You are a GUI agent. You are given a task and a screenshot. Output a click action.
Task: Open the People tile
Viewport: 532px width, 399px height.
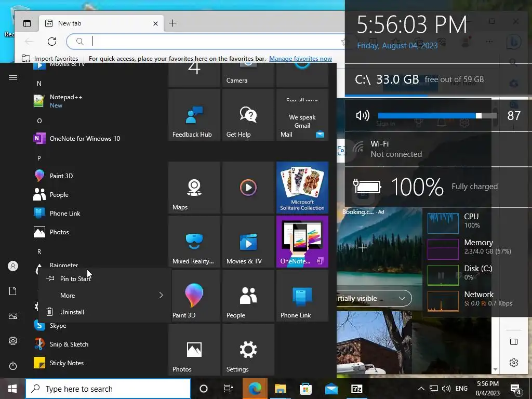248,296
